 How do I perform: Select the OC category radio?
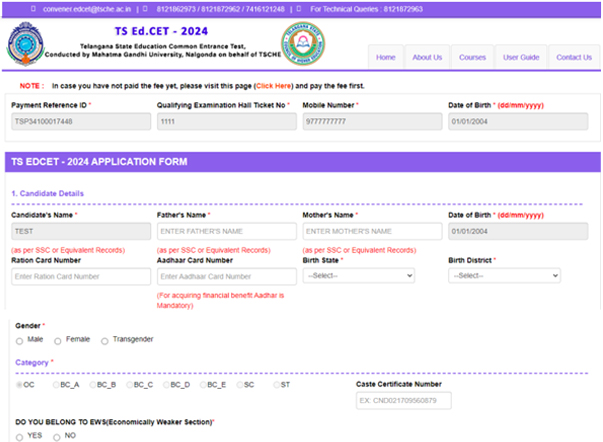click(19, 385)
